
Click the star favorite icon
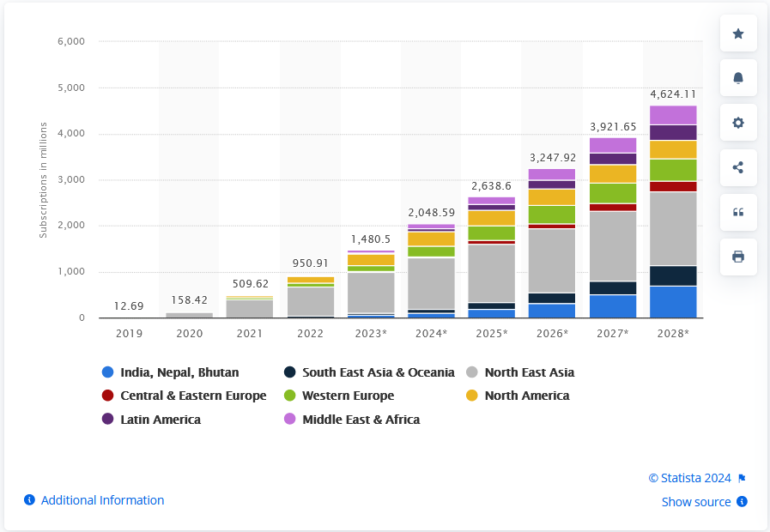[x=738, y=33]
